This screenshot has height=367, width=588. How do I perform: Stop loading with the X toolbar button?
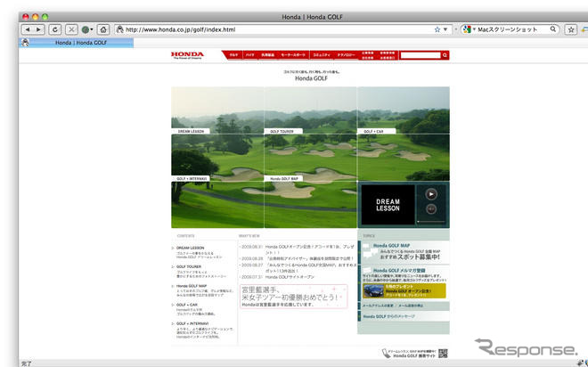point(71,29)
